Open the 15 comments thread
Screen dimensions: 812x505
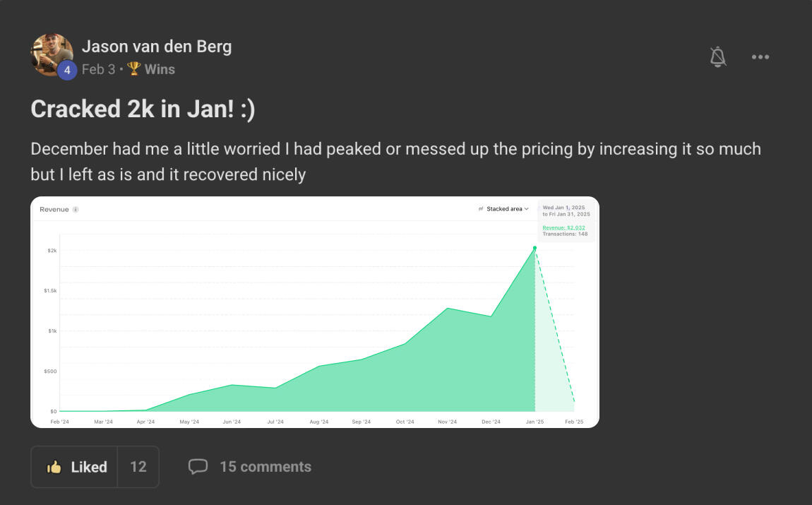click(x=265, y=467)
